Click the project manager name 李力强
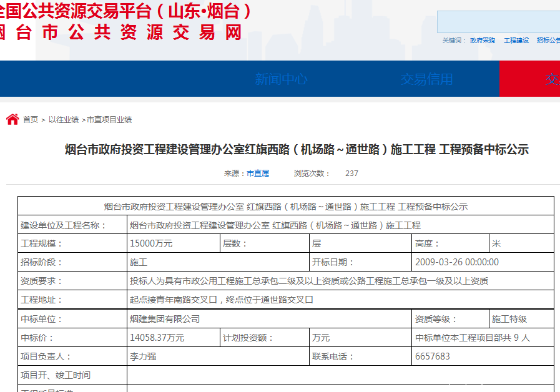 click(143, 356)
